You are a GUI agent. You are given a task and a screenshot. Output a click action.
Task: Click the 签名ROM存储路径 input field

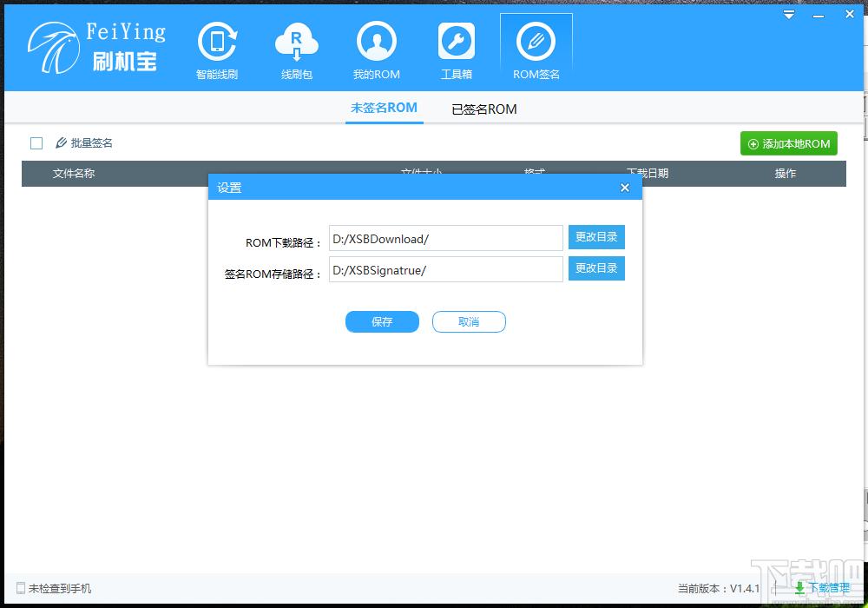446,269
